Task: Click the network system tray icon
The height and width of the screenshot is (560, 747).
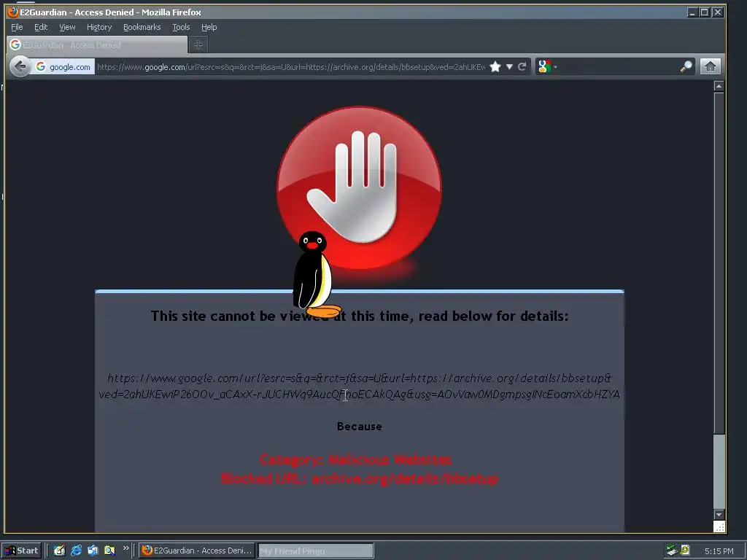Action: pos(672,551)
